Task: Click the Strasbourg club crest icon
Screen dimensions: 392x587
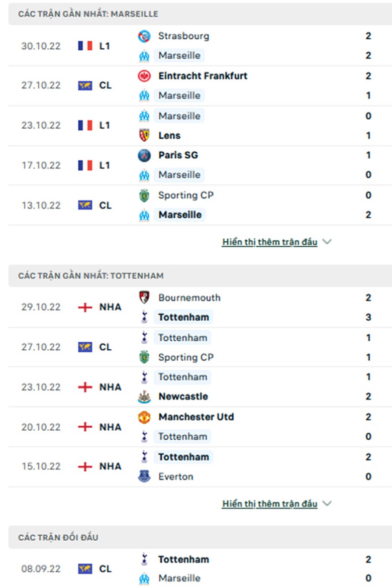Action: pyautogui.click(x=144, y=36)
